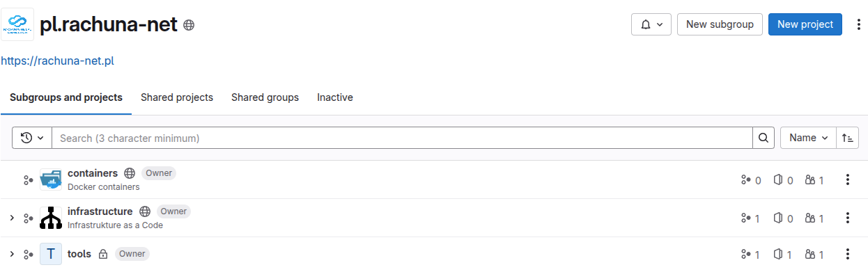Switch to the Inactive tab

pos(335,97)
